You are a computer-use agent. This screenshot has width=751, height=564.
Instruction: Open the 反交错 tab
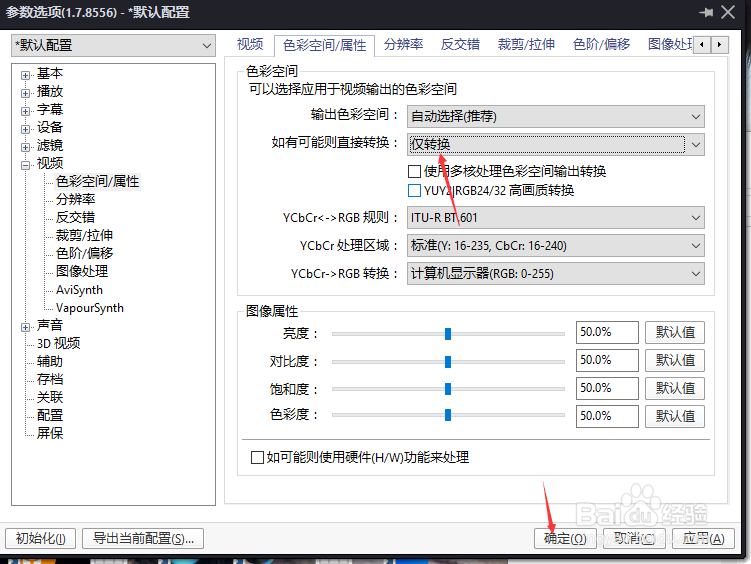click(460, 45)
